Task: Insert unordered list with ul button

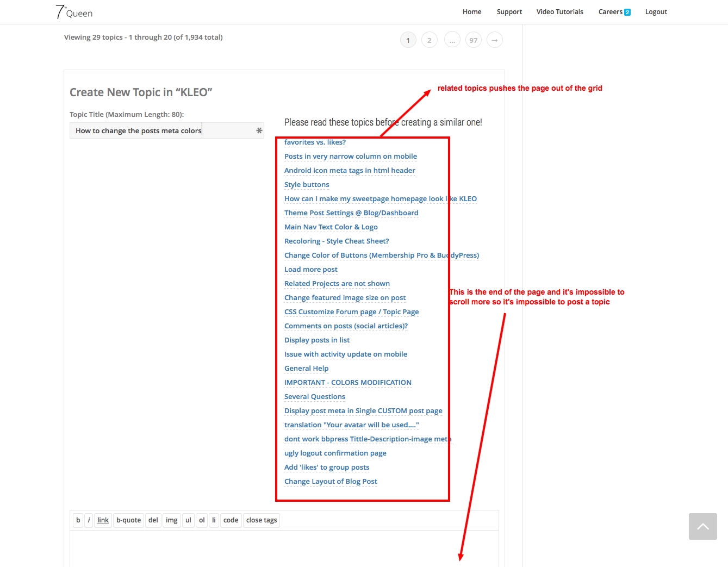Action: (188, 520)
